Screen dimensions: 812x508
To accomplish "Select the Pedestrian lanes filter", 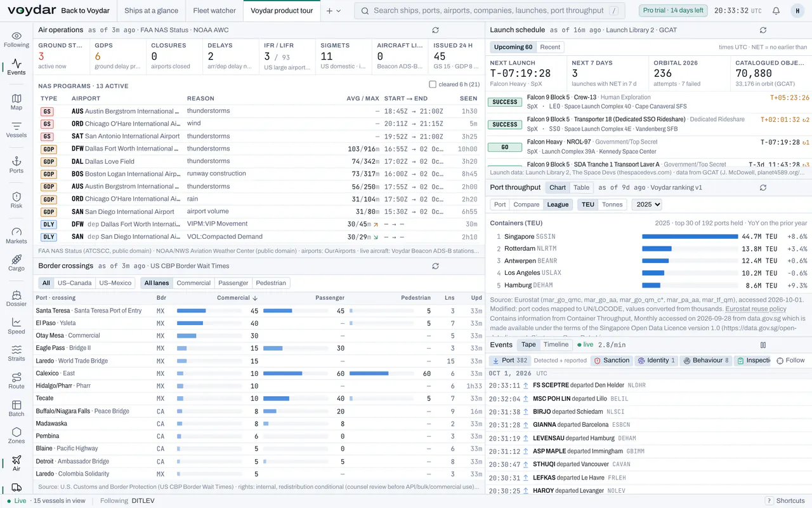I will tap(271, 283).
